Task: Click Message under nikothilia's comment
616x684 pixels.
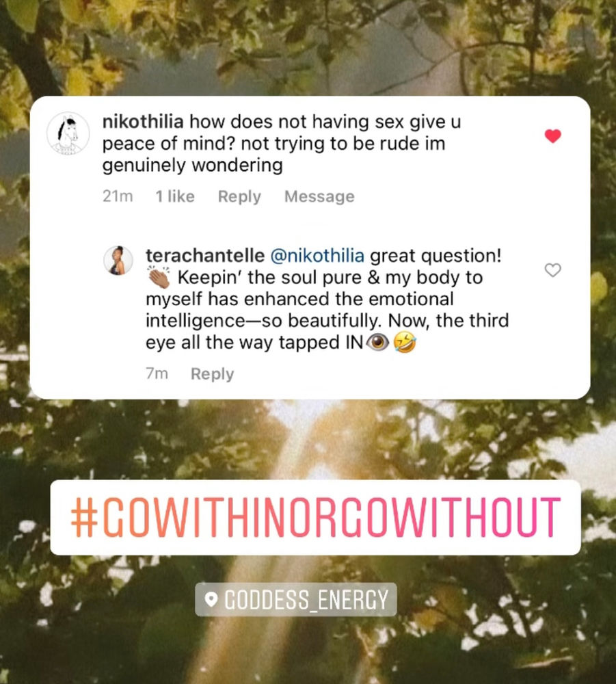Action: pos(319,197)
